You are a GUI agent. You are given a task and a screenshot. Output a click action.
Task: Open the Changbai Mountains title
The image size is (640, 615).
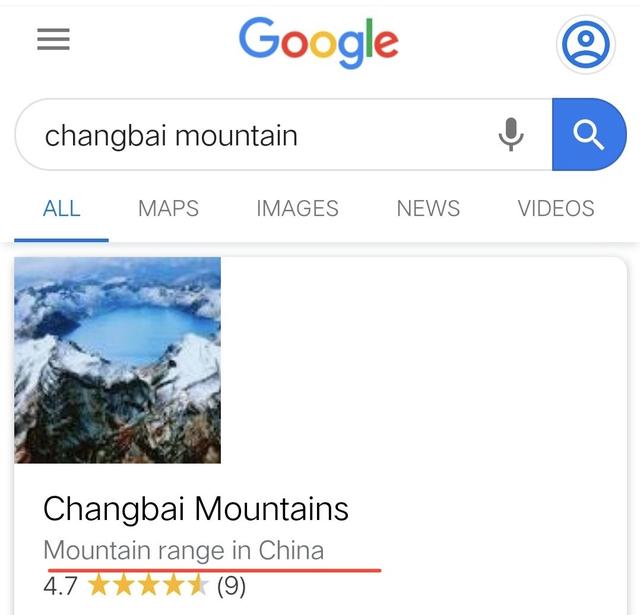pos(196,508)
